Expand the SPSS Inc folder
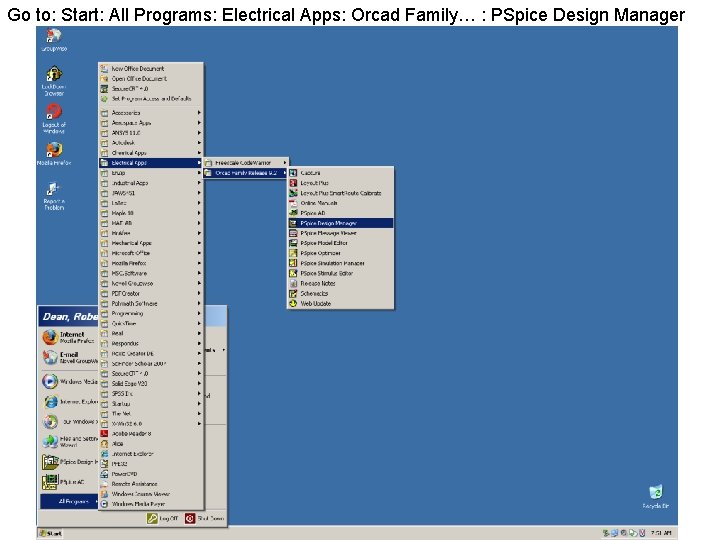Image resolution: width=720 pixels, height=540 pixels. tap(151, 394)
